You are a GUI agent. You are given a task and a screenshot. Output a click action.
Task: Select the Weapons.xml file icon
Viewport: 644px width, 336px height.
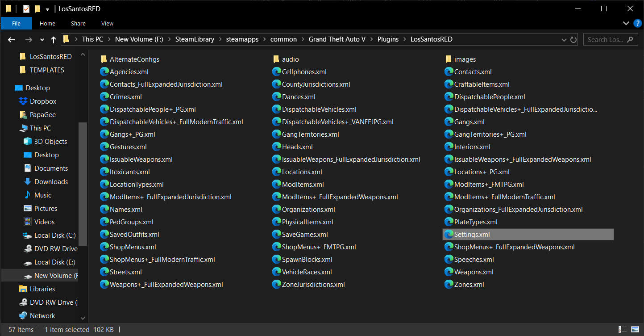coord(449,272)
